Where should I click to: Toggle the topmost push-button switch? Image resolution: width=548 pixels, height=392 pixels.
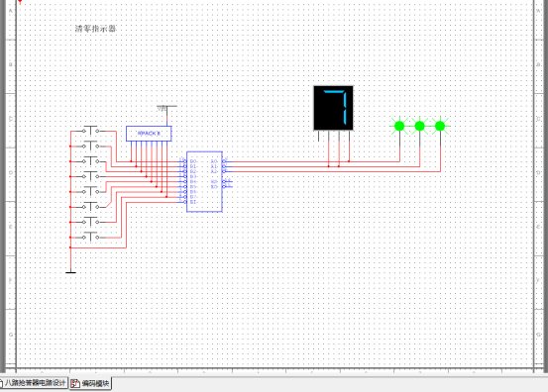(90, 131)
